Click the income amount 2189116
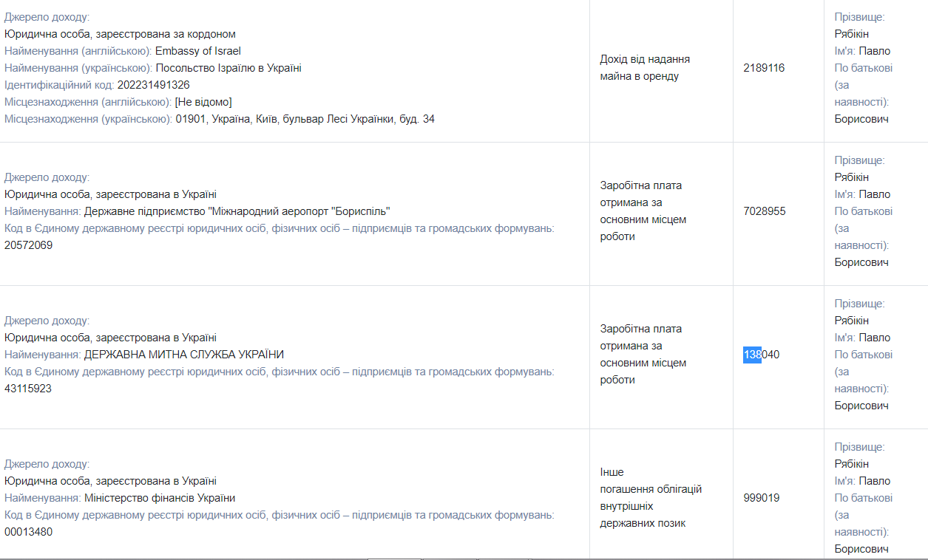Image resolution: width=928 pixels, height=560 pixels. pyautogui.click(x=764, y=68)
